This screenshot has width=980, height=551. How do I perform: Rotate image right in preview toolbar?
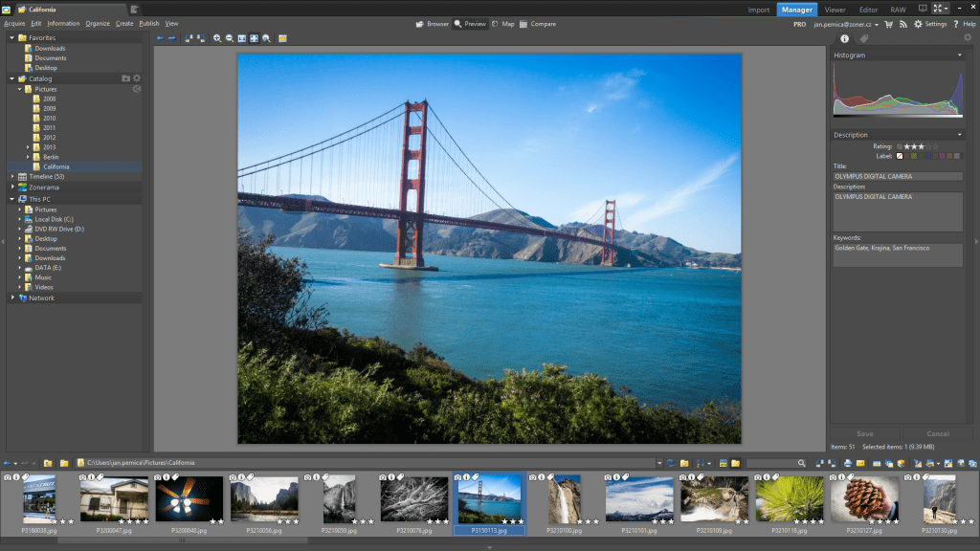pos(201,38)
